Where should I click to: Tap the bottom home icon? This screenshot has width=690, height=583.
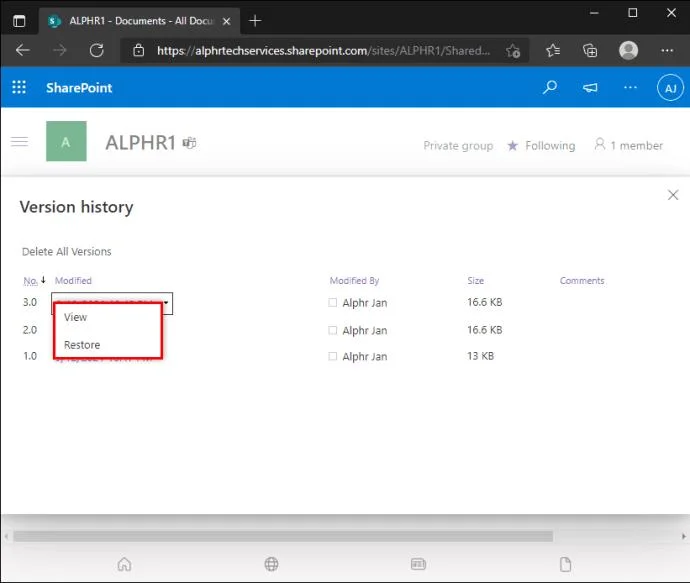click(125, 564)
